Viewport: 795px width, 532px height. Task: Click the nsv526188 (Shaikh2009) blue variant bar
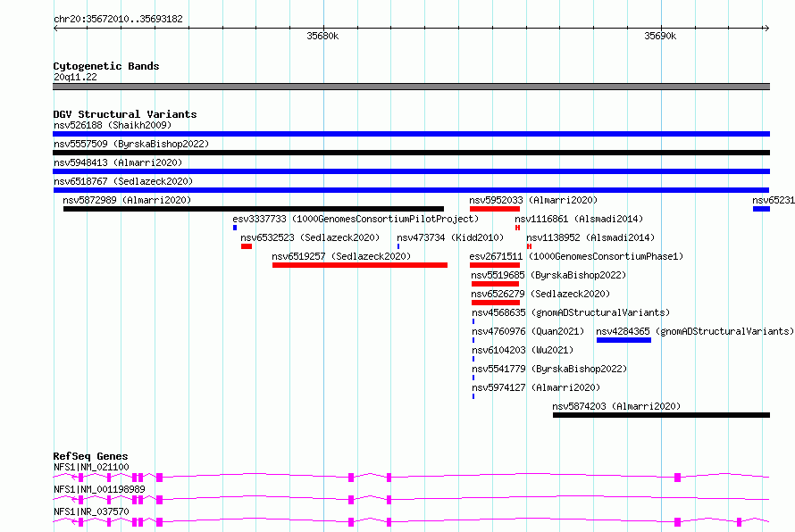(x=411, y=134)
